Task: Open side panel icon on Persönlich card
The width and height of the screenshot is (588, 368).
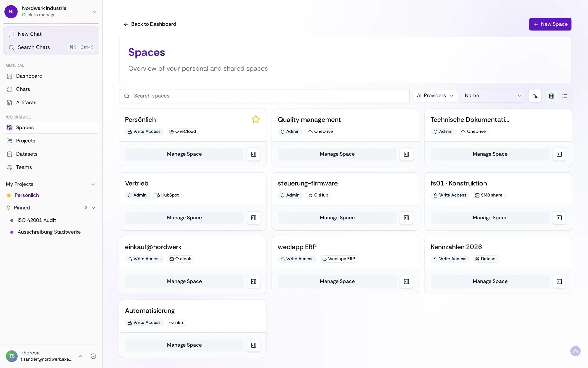Action: point(254,154)
